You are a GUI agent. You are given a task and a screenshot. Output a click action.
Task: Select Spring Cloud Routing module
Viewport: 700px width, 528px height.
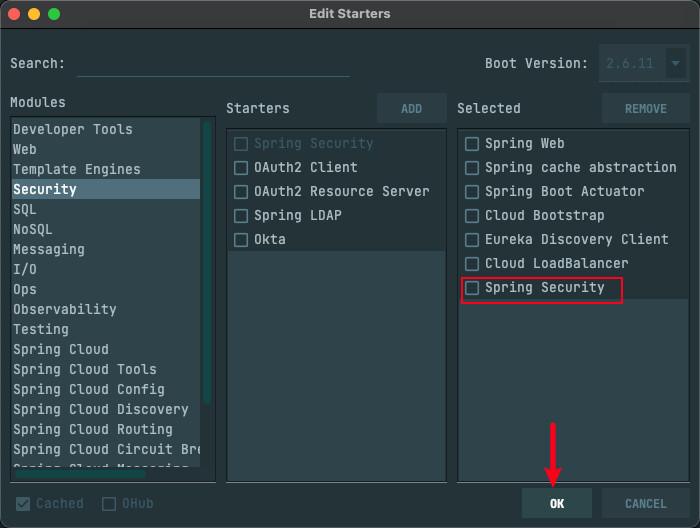106,429
